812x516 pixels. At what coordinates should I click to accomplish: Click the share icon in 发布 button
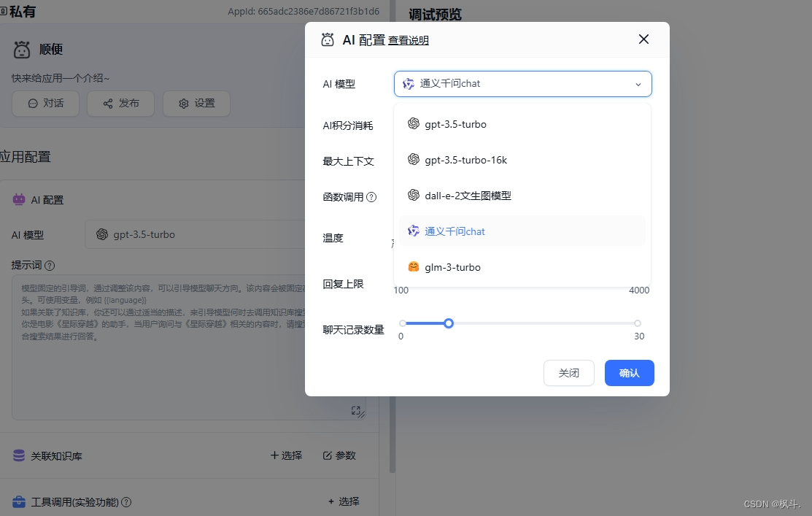[x=108, y=104]
